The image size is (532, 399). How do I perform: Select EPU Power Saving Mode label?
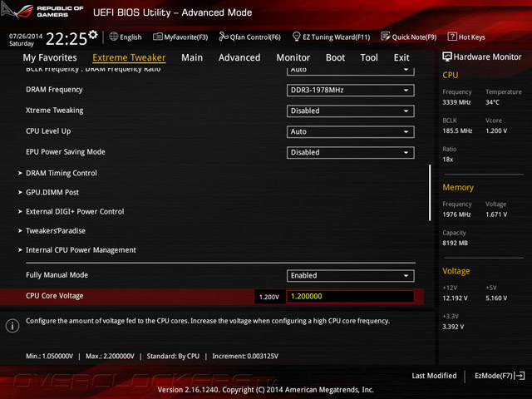pos(66,152)
